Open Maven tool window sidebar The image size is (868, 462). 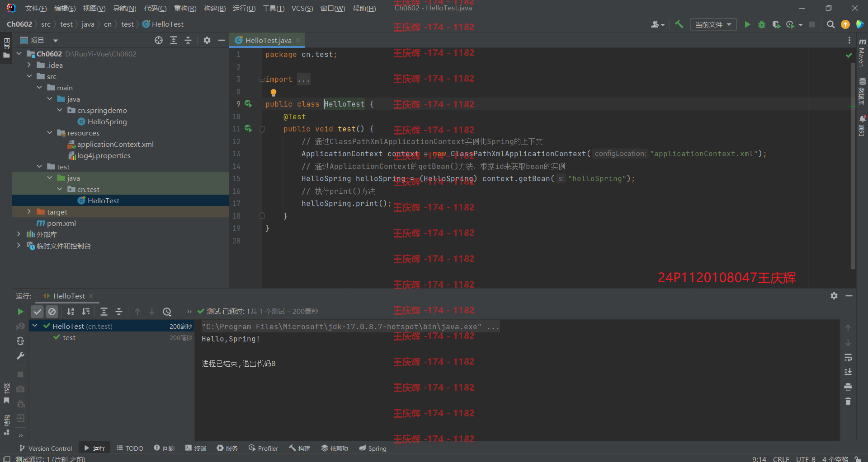[x=862, y=52]
